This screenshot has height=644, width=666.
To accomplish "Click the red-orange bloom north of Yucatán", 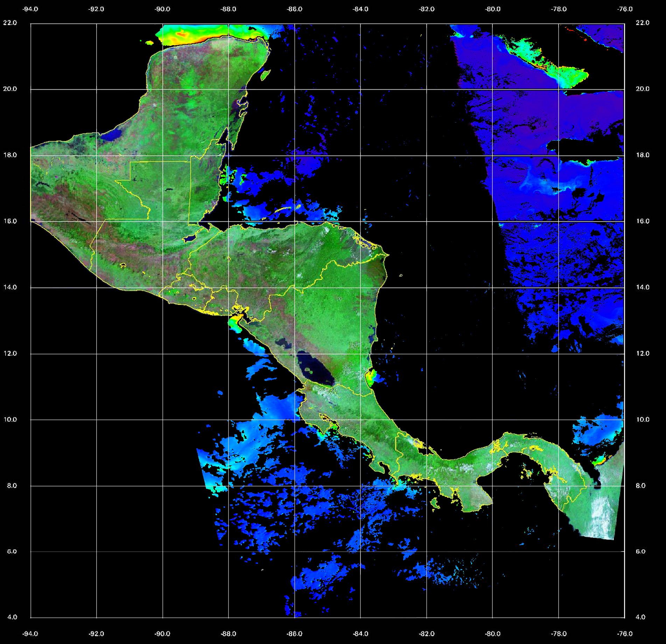I will click(182, 34).
